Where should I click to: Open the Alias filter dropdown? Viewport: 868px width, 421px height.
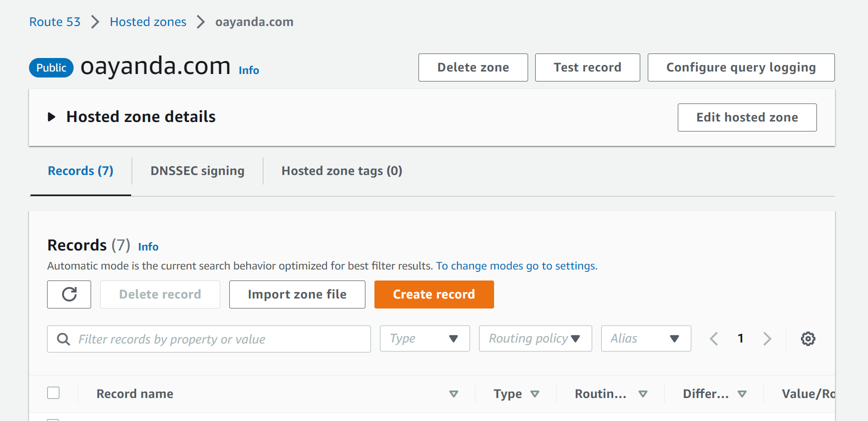pos(646,339)
